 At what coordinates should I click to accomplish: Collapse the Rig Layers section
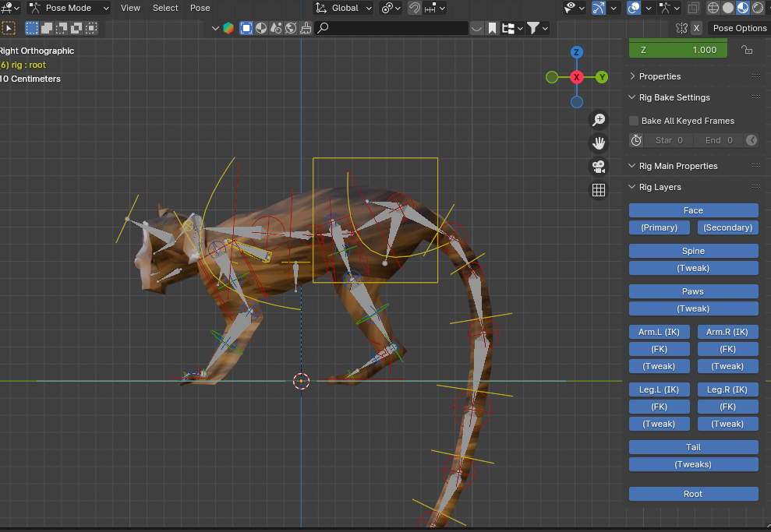pyautogui.click(x=631, y=187)
